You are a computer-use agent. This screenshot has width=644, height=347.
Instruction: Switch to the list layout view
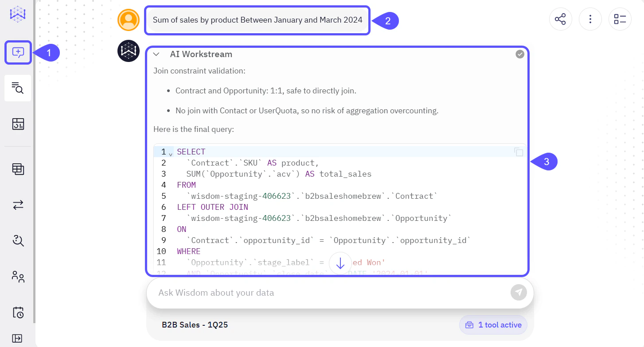tap(620, 19)
